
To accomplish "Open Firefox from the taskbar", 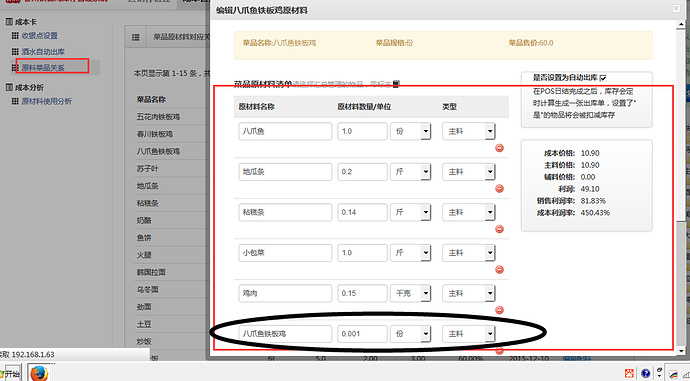I will click(x=39, y=373).
